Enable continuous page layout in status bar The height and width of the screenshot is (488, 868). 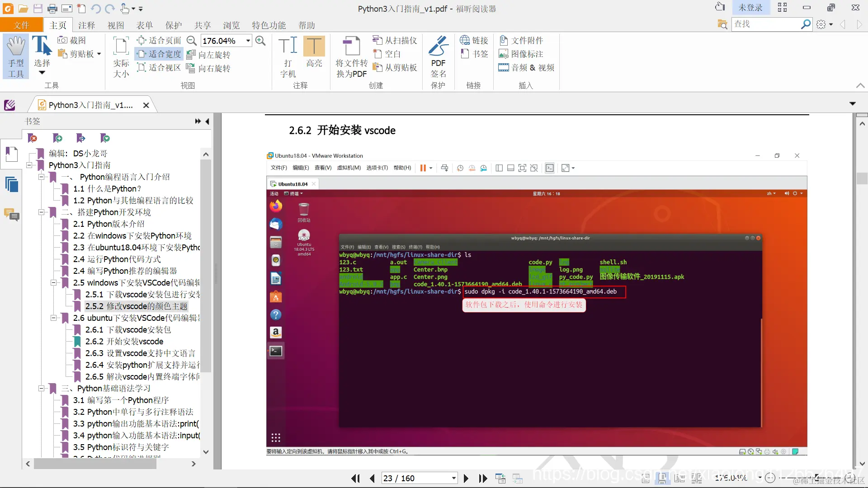tap(662, 478)
